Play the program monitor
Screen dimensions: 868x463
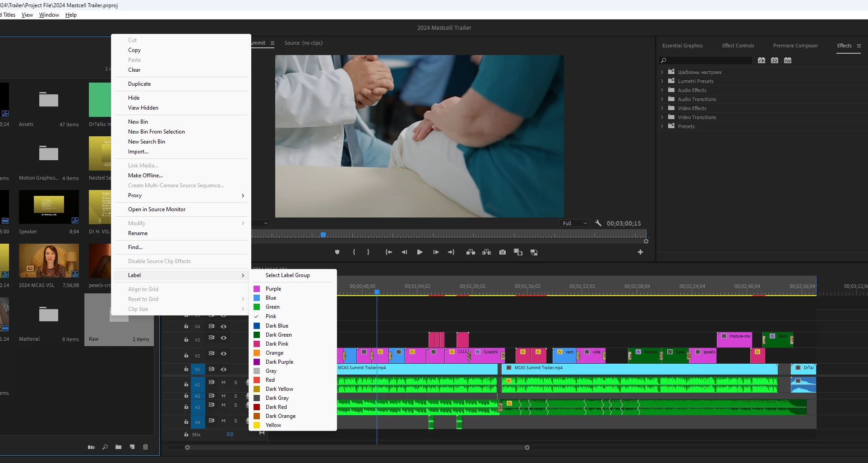pos(420,252)
